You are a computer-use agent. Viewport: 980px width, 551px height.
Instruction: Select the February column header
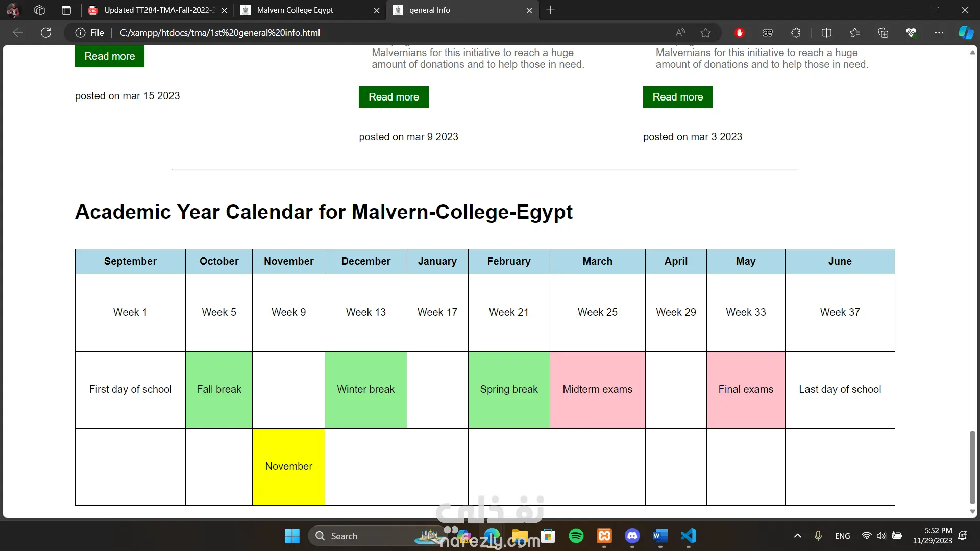(509, 262)
